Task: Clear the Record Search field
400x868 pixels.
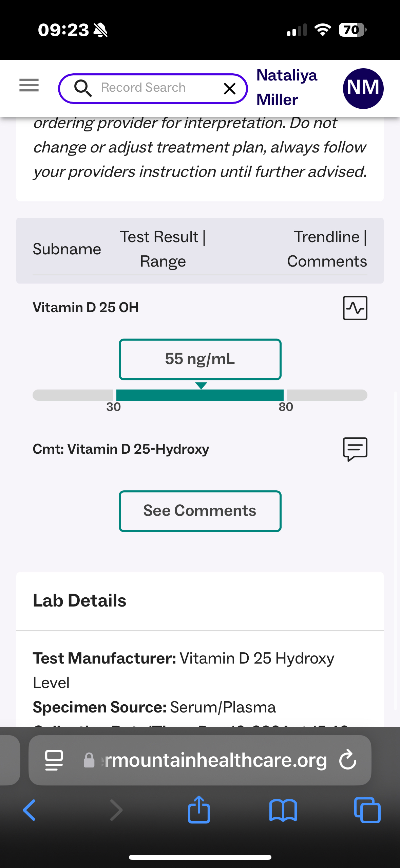Action: [230, 89]
